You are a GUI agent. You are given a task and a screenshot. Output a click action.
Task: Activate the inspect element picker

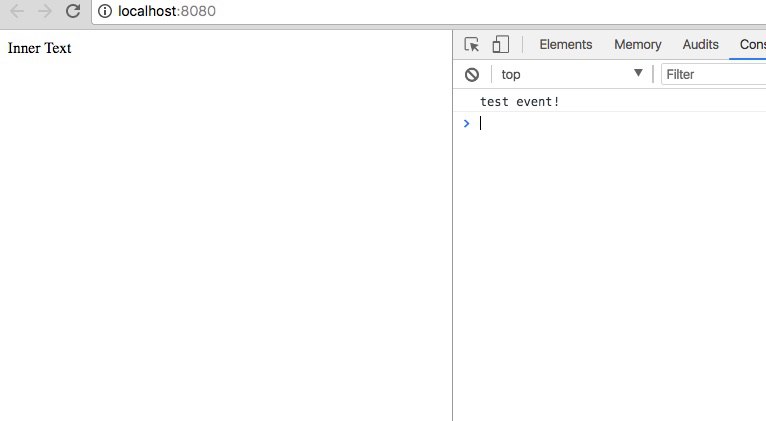(x=473, y=44)
